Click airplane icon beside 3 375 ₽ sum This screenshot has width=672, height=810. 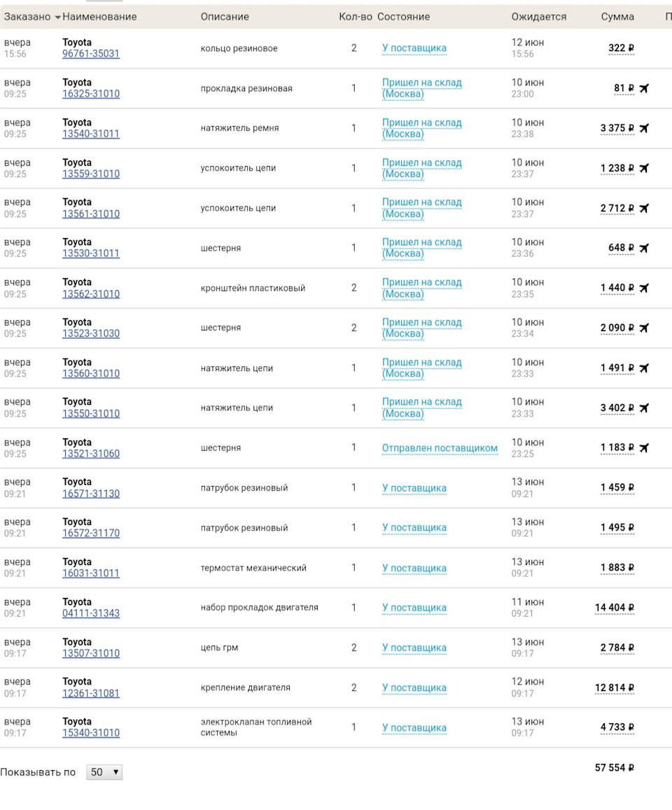(644, 128)
